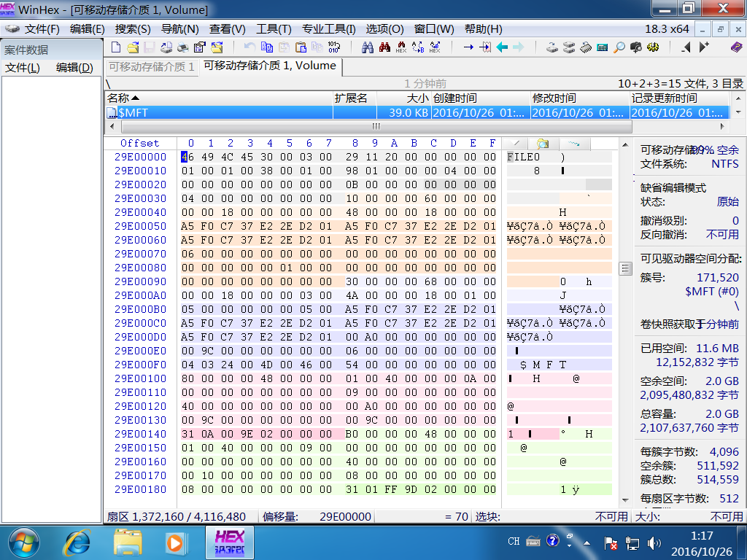Open general options via the yellow gear icon
This screenshot has height=560, width=747.
[653, 47]
